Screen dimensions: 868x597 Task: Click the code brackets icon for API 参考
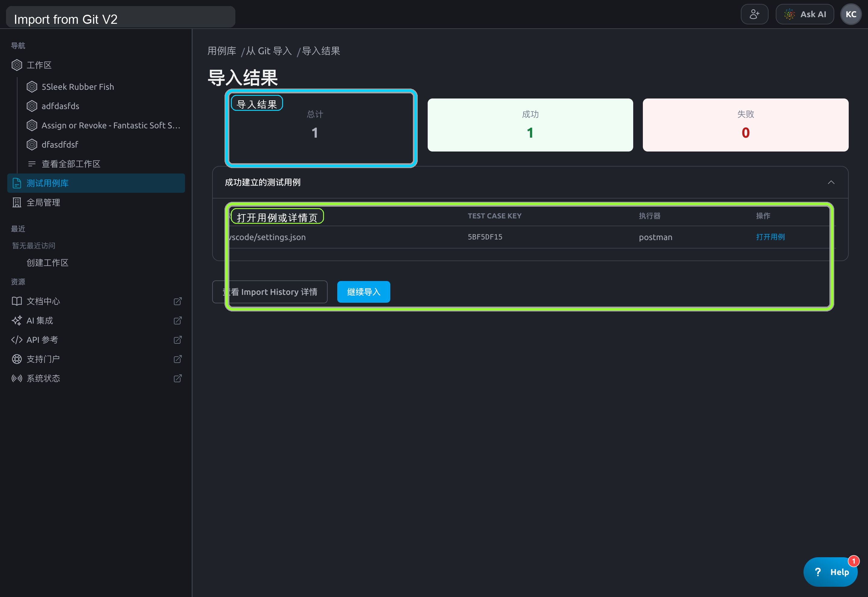click(17, 340)
